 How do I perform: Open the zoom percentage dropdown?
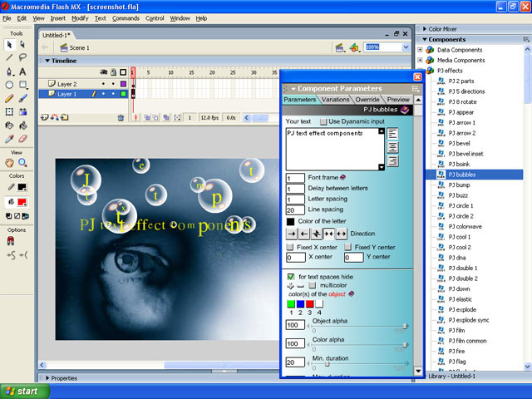click(406, 47)
